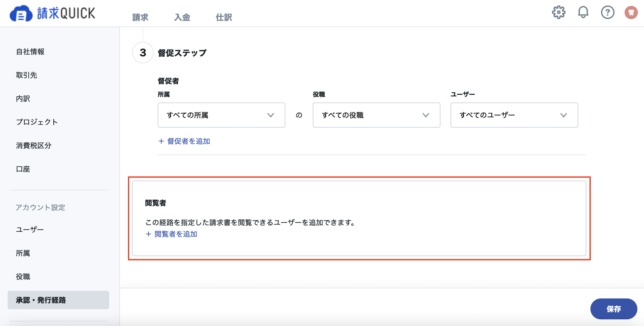This screenshot has height=326, width=644.
Task: Click the step 3 circle marker
Action: (143, 53)
